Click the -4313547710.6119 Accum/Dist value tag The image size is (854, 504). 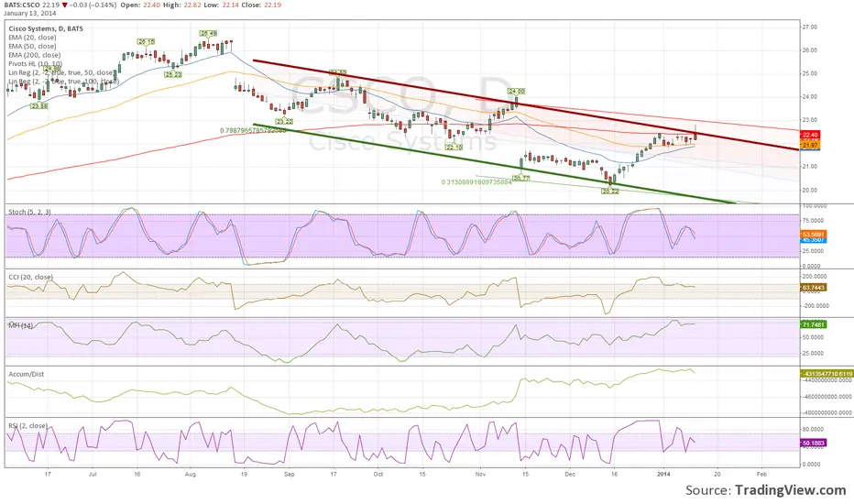pos(827,374)
